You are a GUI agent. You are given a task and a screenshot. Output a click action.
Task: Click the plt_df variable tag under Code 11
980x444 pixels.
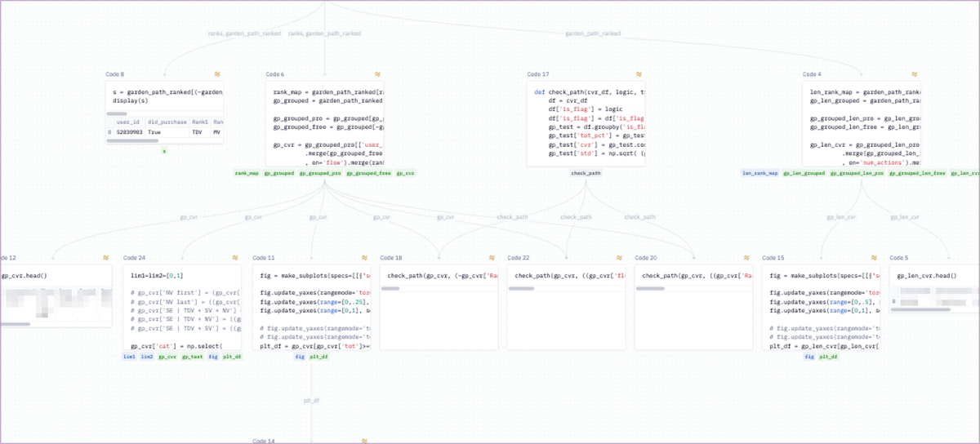click(x=318, y=357)
